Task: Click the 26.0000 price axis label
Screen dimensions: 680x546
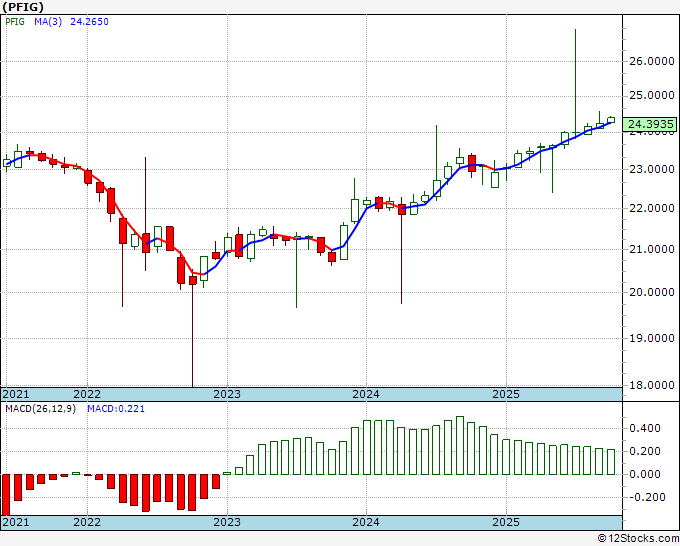Action: [x=652, y=61]
